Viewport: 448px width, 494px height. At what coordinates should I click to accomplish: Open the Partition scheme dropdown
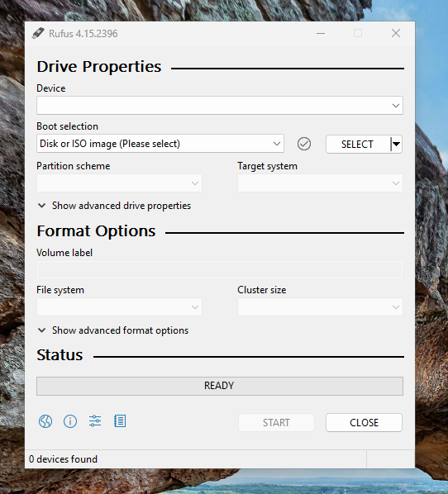119,183
